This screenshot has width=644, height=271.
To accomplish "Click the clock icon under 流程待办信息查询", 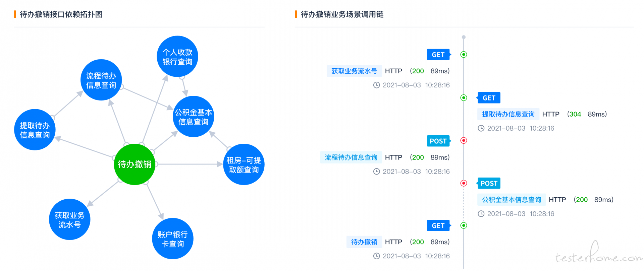I will pyautogui.click(x=377, y=172).
